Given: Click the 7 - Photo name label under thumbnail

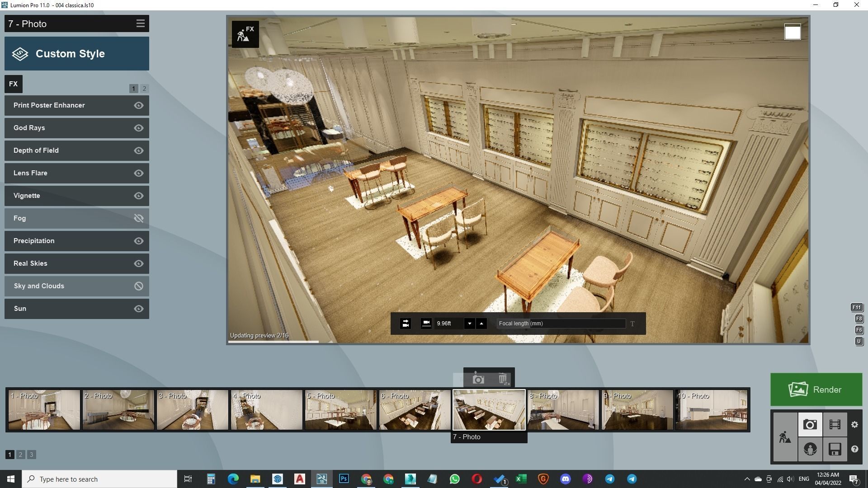Looking at the screenshot, I should tap(489, 437).
